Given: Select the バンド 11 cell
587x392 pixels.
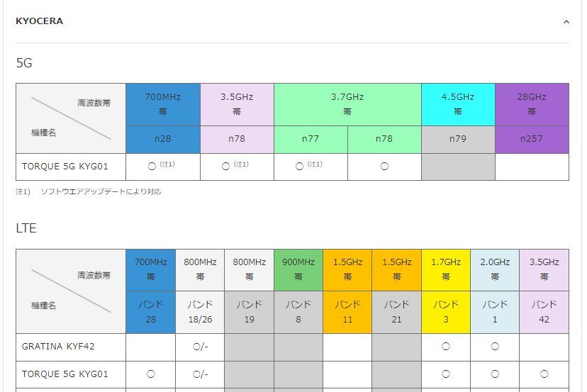Looking at the screenshot, I should (x=347, y=312).
